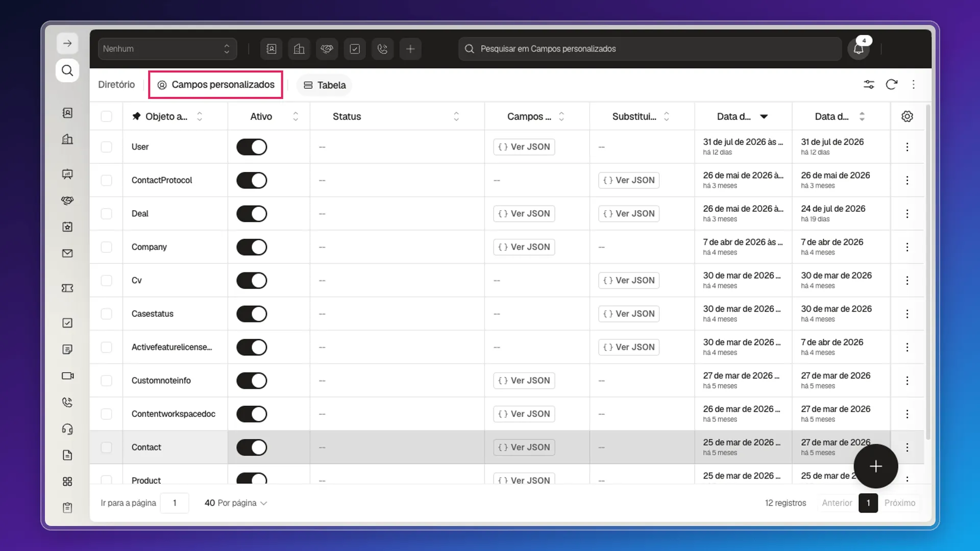Viewport: 980px width, 551px height.
Task: Open the contacts icon in the left sidebar
Action: click(x=67, y=113)
